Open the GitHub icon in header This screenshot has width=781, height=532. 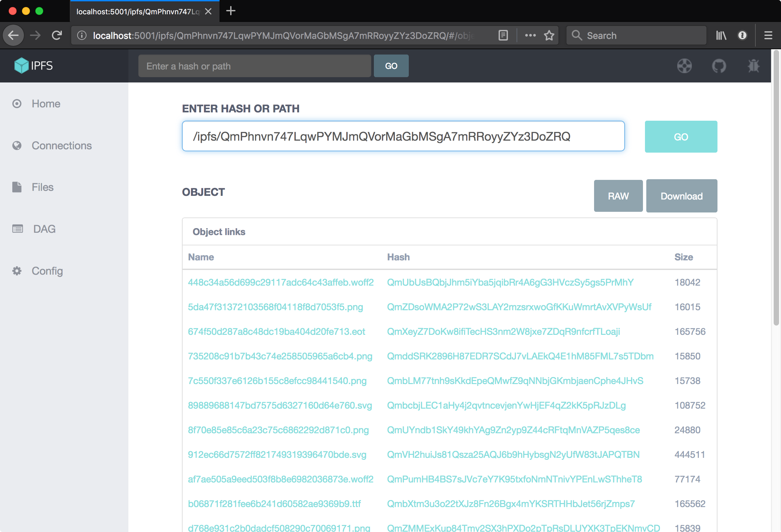(x=719, y=66)
